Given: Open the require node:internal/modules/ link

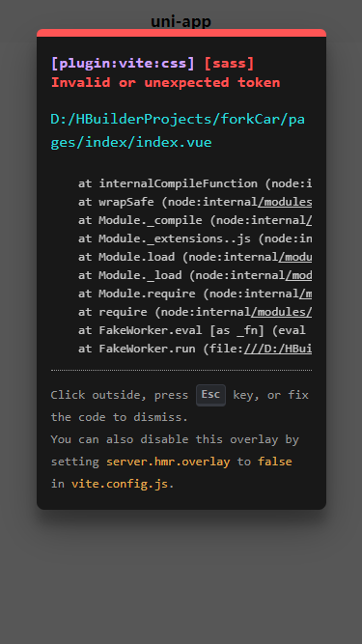Looking at the screenshot, I should (x=281, y=312).
